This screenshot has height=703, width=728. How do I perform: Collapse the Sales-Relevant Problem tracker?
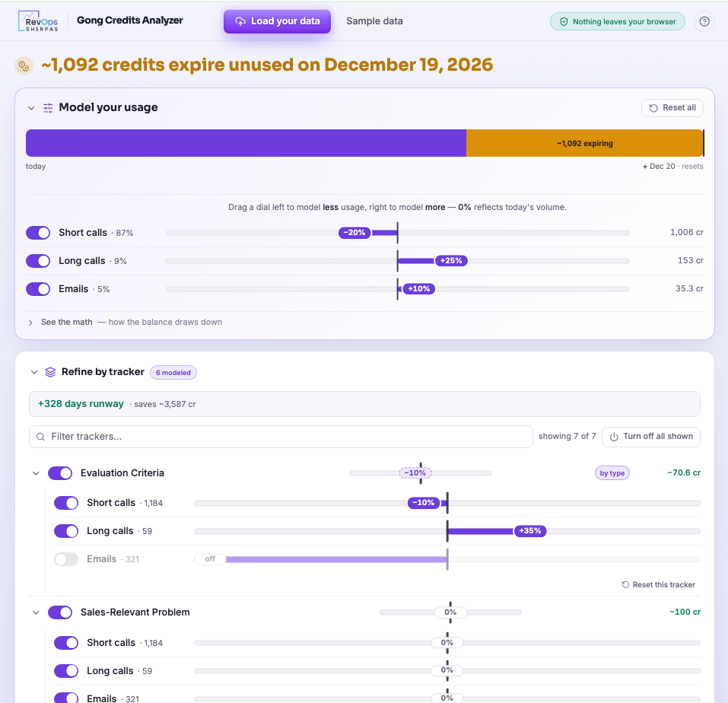click(x=36, y=612)
